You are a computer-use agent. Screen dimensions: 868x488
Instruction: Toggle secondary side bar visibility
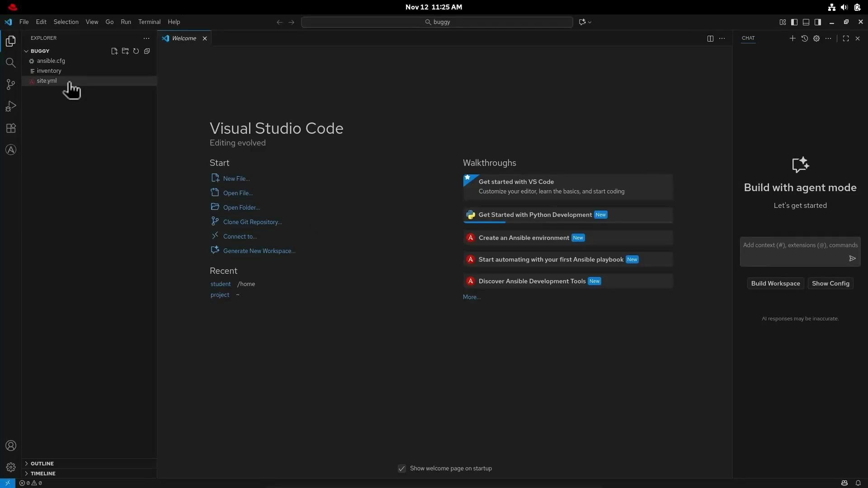click(818, 22)
